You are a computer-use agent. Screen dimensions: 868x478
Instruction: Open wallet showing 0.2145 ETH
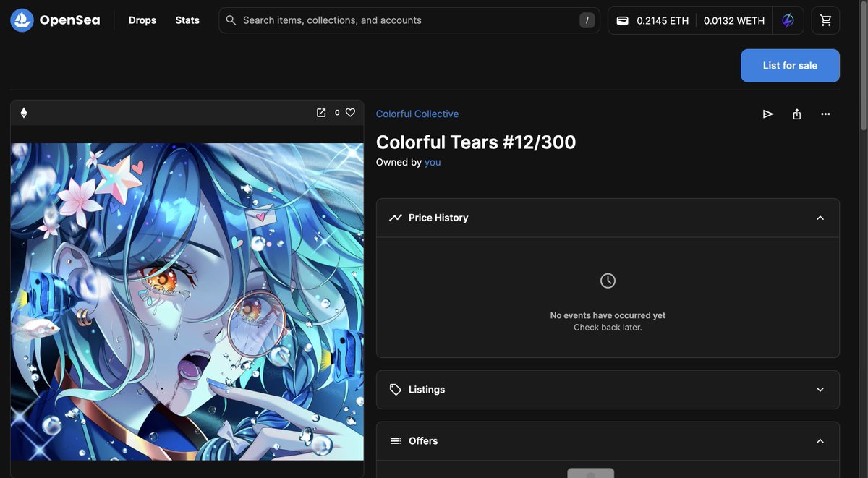[x=652, y=20]
